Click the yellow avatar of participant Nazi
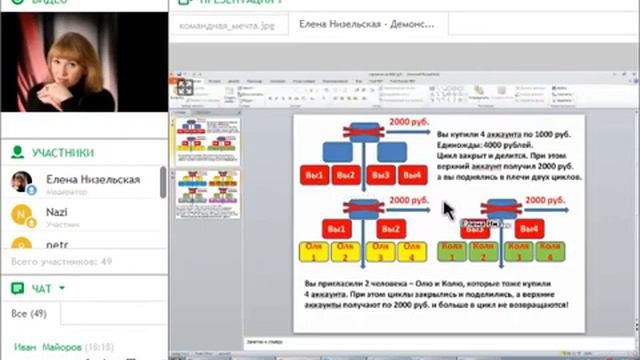 coord(21,214)
